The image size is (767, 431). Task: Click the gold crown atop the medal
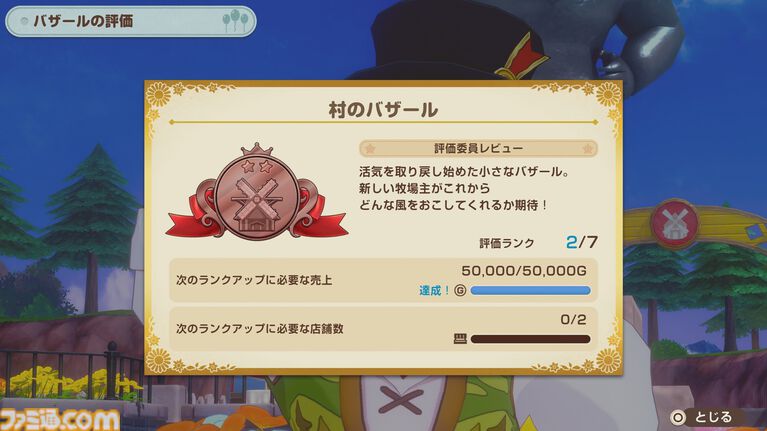[x=257, y=149]
